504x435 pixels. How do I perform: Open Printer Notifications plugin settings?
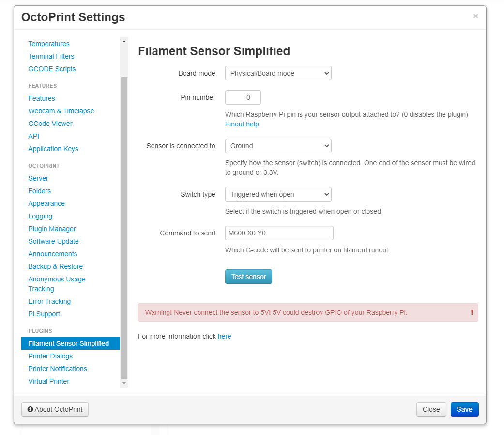coord(58,369)
